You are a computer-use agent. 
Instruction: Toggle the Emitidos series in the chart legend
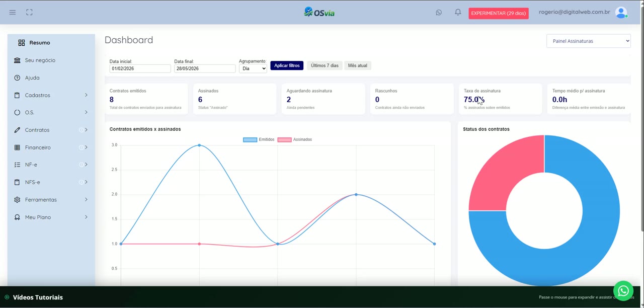coord(259,139)
